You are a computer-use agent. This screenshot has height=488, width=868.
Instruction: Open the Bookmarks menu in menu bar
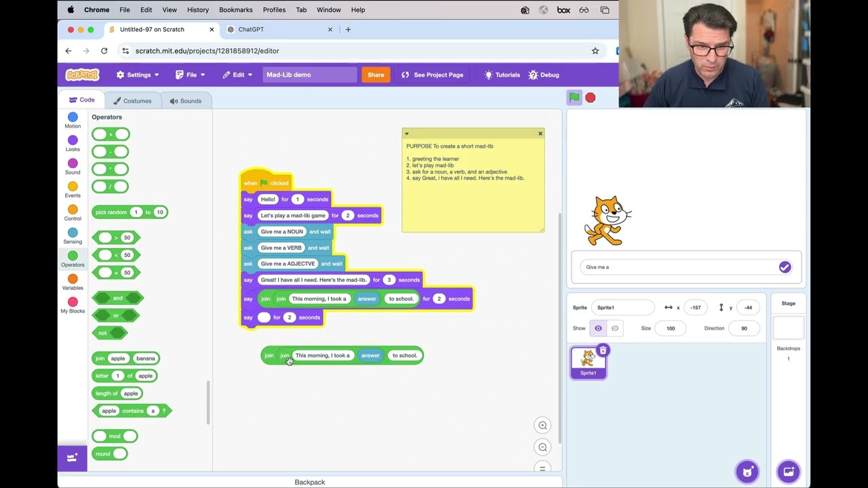(235, 9)
